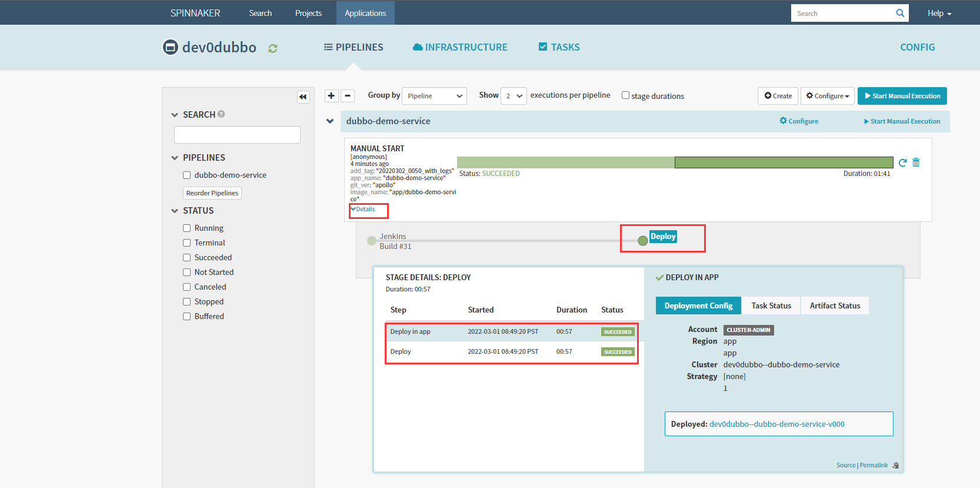This screenshot has height=488, width=980.
Task: Click the copy permalink clipboard icon
Action: [895, 465]
